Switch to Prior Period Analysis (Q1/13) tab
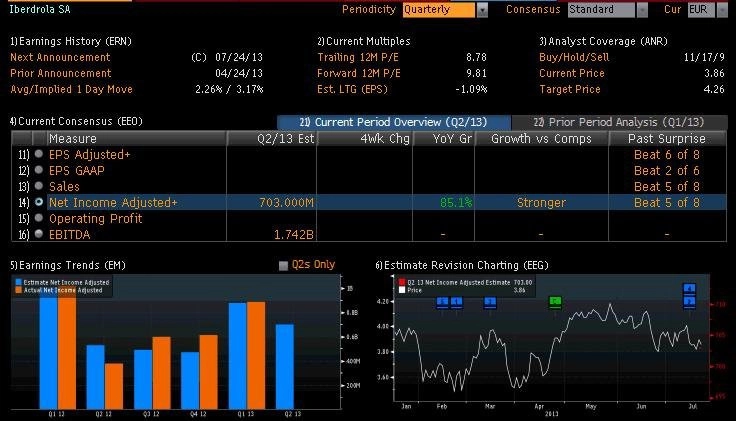 (619, 122)
